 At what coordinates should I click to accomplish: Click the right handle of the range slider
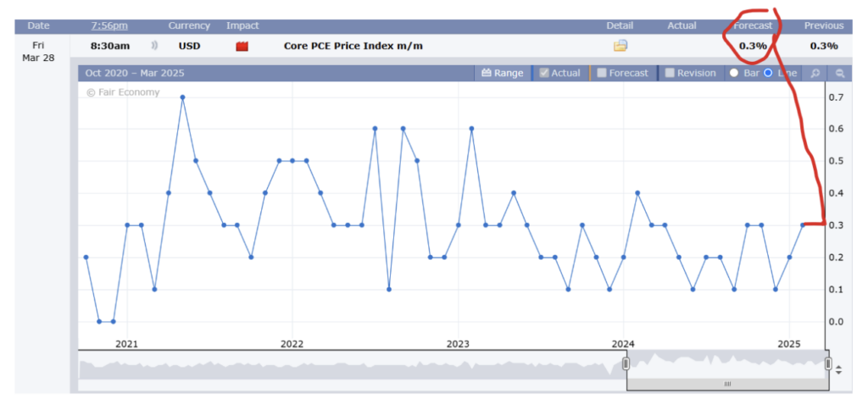pos(828,363)
